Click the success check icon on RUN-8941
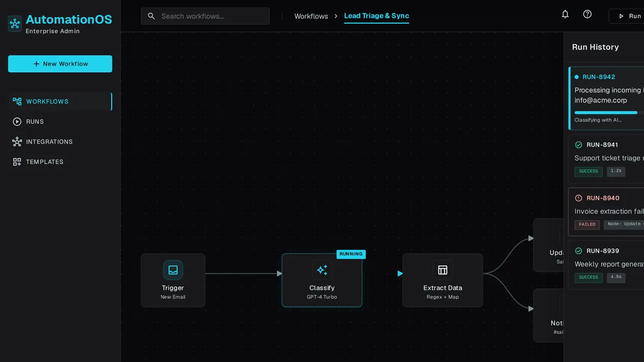This screenshot has width=644, height=362. tap(579, 145)
